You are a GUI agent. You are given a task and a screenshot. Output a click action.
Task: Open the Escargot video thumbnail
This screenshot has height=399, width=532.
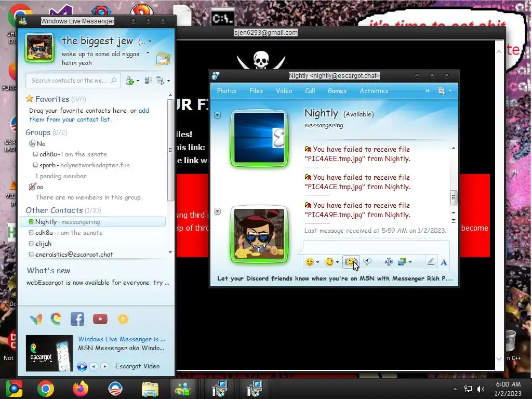(49, 353)
